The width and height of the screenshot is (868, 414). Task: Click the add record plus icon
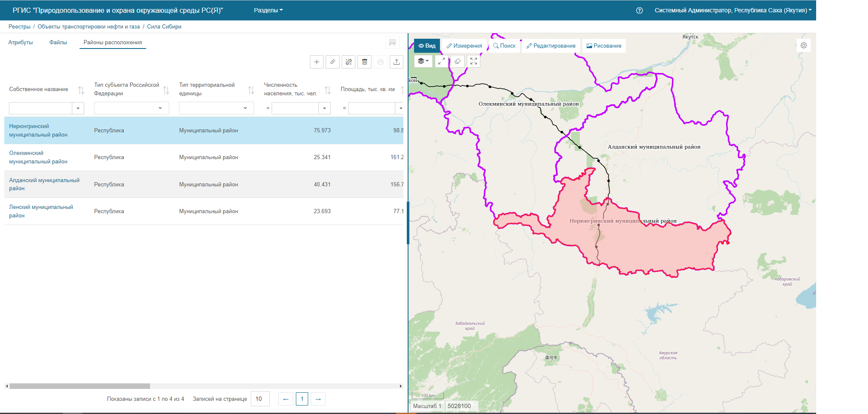click(x=317, y=62)
